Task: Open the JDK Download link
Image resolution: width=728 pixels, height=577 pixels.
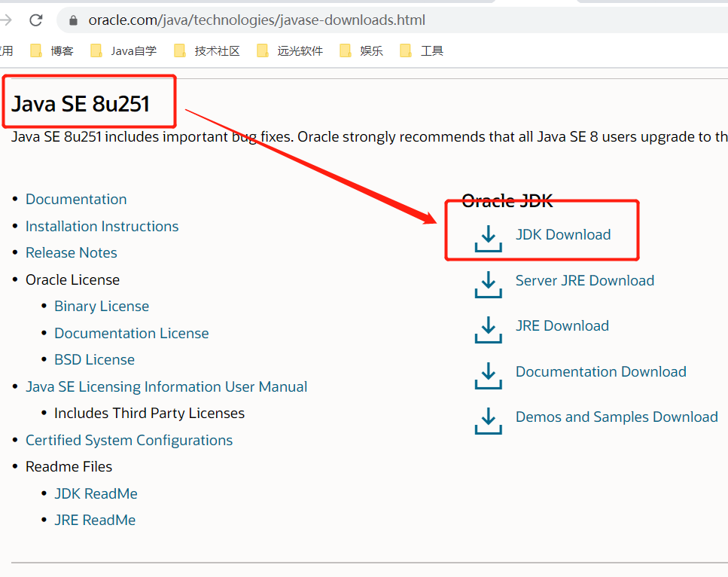Action: coord(563,234)
